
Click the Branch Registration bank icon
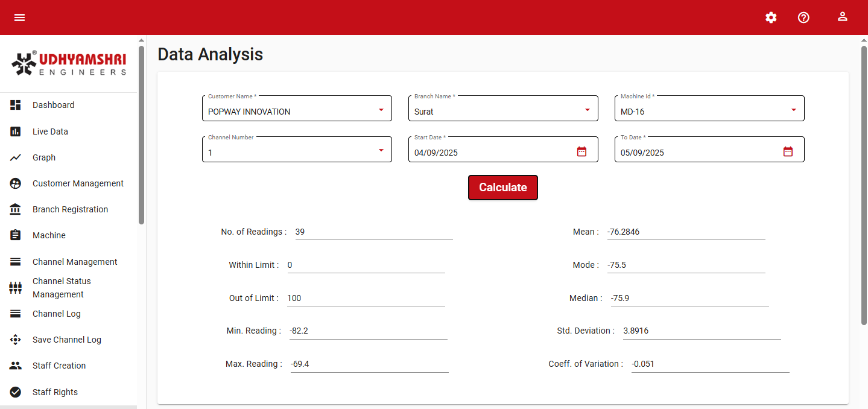pos(16,209)
